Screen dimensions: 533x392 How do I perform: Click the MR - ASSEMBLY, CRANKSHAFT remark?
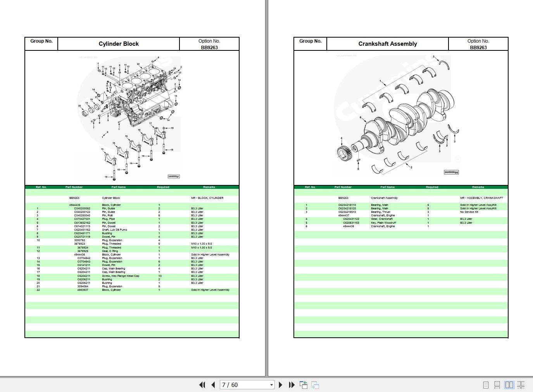pyautogui.click(x=481, y=198)
